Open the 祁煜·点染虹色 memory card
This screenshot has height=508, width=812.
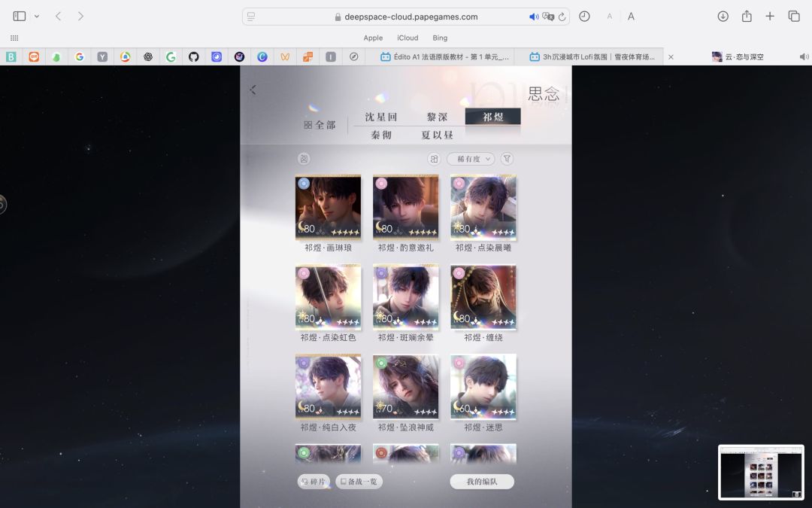329,297
